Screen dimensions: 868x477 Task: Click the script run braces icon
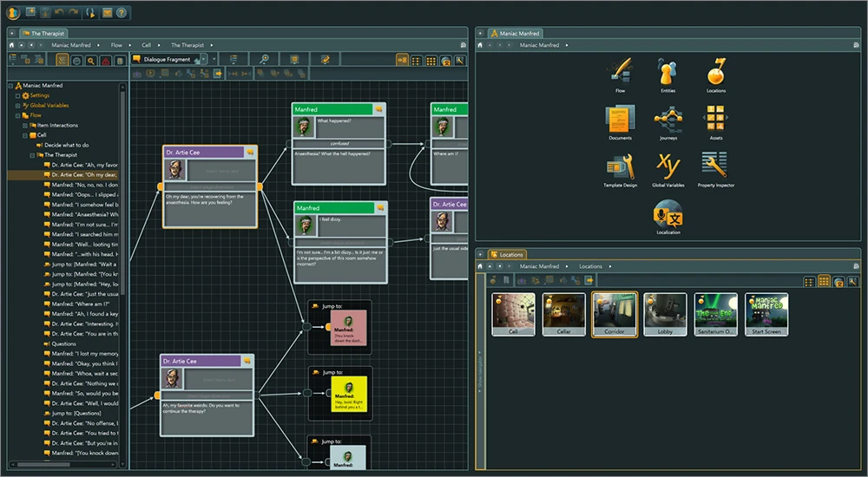(90, 12)
